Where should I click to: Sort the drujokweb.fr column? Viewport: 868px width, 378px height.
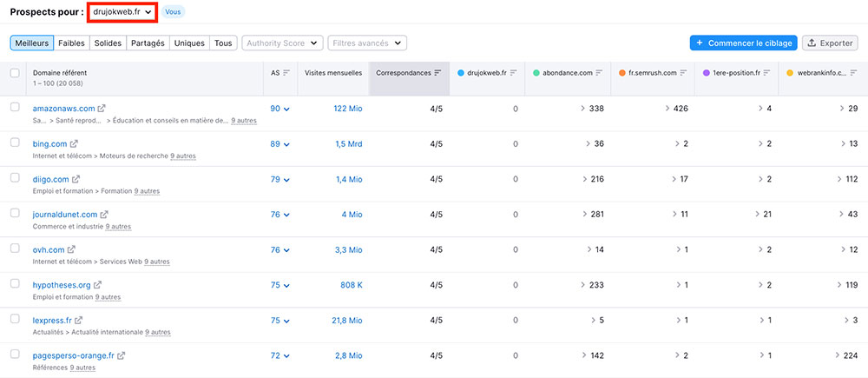tap(513, 73)
